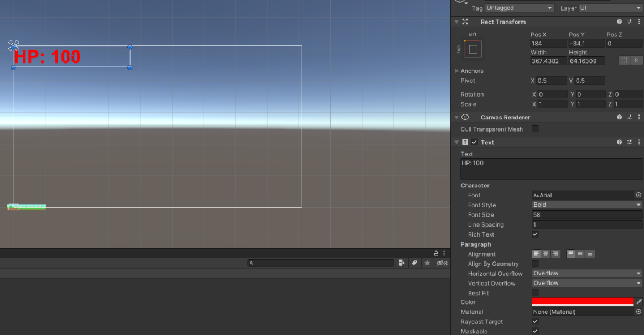Open the Font object picker next to Arial
This screenshot has height=335, width=644.
638,195
